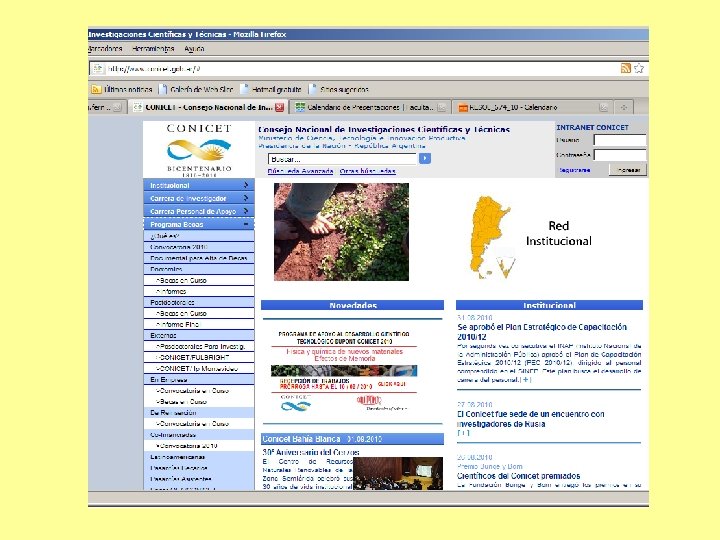The height and width of the screenshot is (540, 720).
Task: Click the site icon beside the URL
Action: click(97, 69)
